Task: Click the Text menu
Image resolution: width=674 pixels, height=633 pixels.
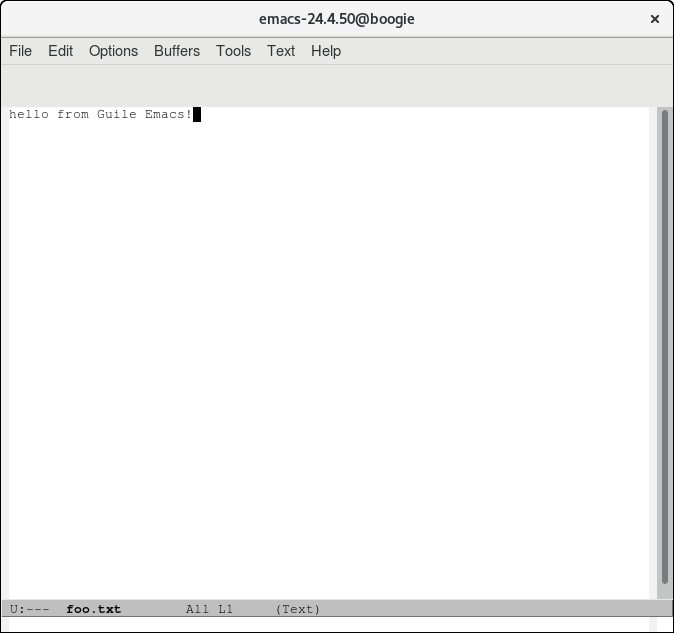Action: 281,51
